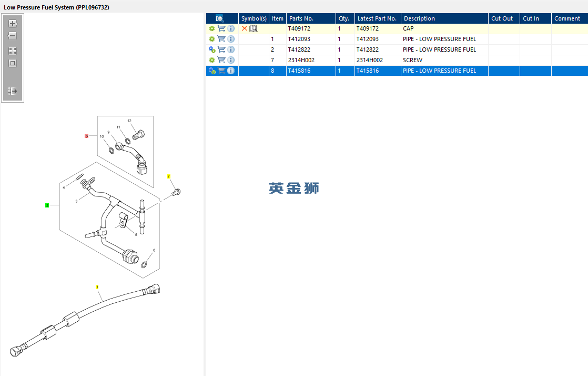Open info for T409172 CAP
Viewport: 588px width, 376px height.
pos(231,28)
